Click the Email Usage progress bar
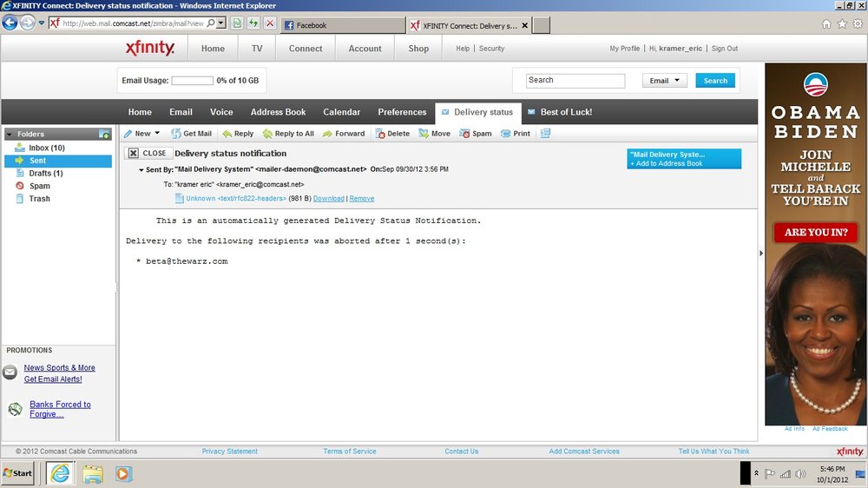The height and width of the screenshot is (488, 868). coord(192,81)
